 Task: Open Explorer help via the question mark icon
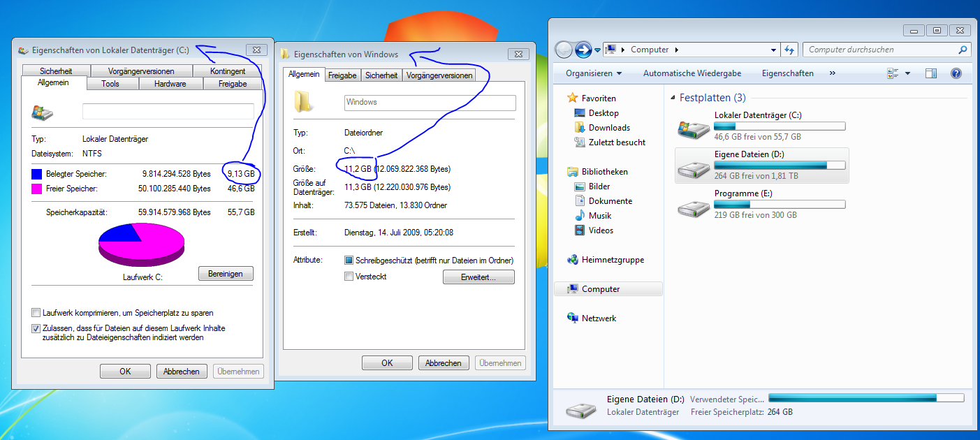(956, 73)
